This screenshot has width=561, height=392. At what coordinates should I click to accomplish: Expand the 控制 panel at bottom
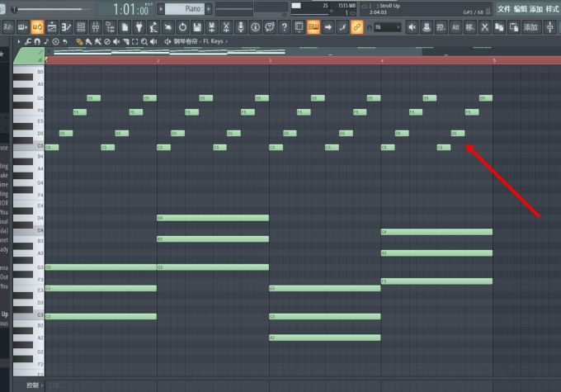[x=35, y=385]
